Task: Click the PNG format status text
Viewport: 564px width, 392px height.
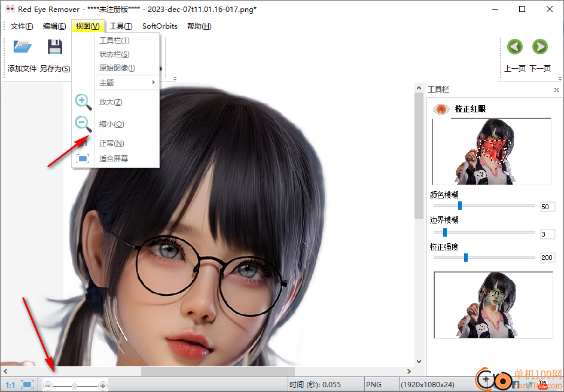Action: click(x=374, y=385)
